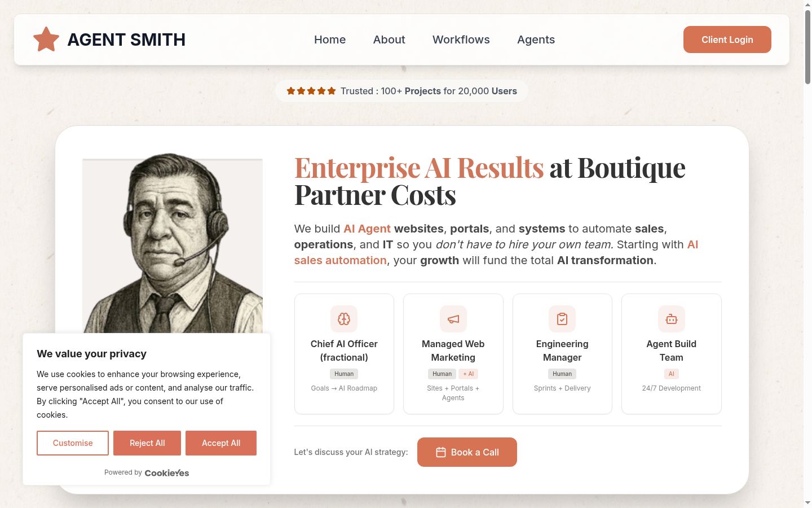Click the Client Login button
This screenshot has height=508, width=812.
[x=727, y=40]
